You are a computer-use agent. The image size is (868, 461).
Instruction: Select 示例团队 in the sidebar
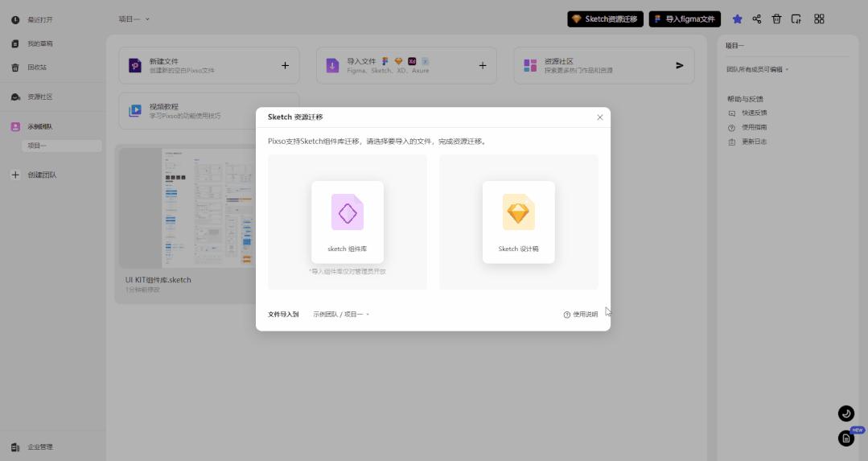point(40,127)
